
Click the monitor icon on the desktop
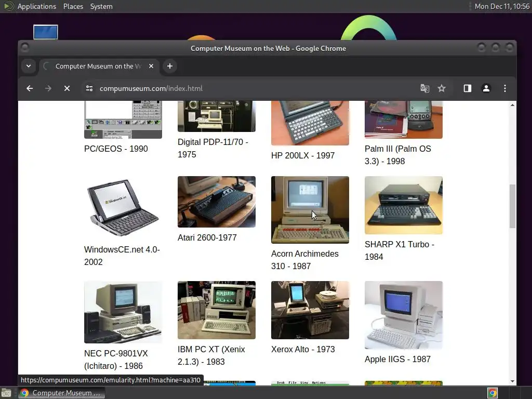click(x=46, y=32)
